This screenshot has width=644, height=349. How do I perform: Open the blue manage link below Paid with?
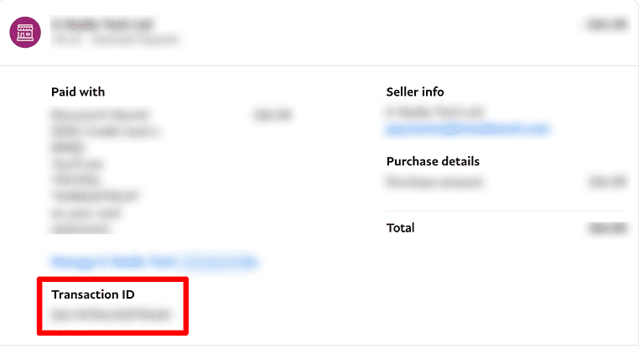(153, 262)
